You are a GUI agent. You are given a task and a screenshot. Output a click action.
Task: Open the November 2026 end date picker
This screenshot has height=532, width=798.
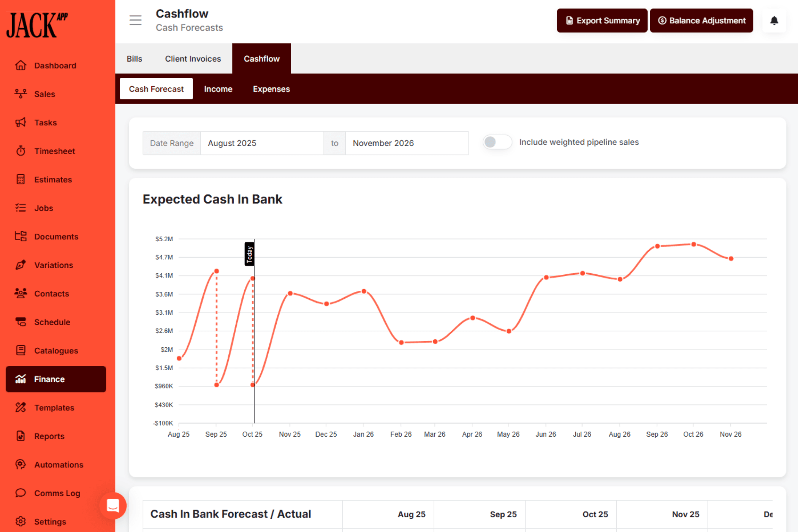(x=406, y=143)
